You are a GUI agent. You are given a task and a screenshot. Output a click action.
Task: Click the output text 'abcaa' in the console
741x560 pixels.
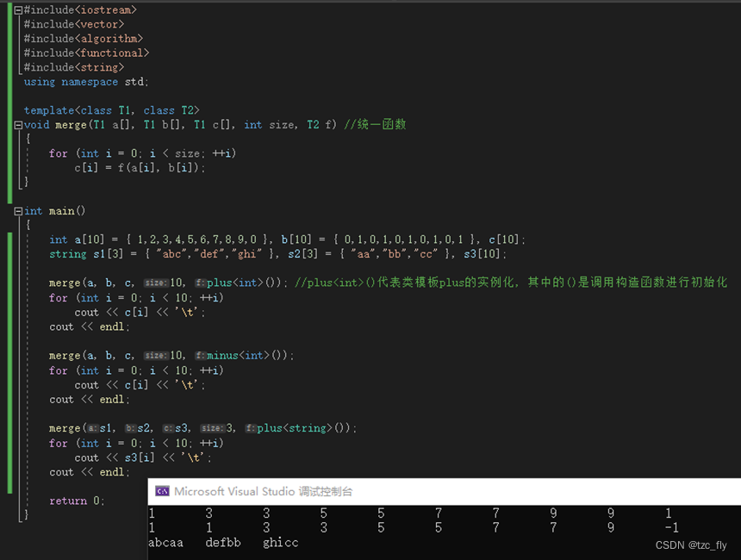[x=165, y=543]
